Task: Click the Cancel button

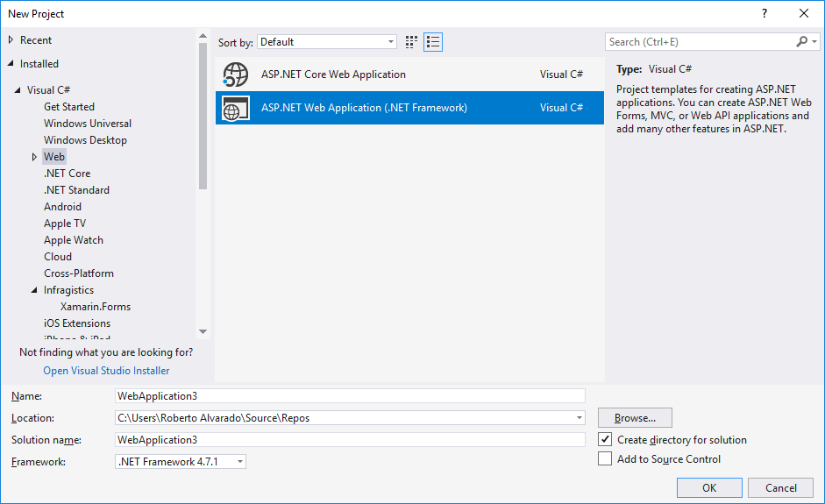Action: tap(781, 487)
